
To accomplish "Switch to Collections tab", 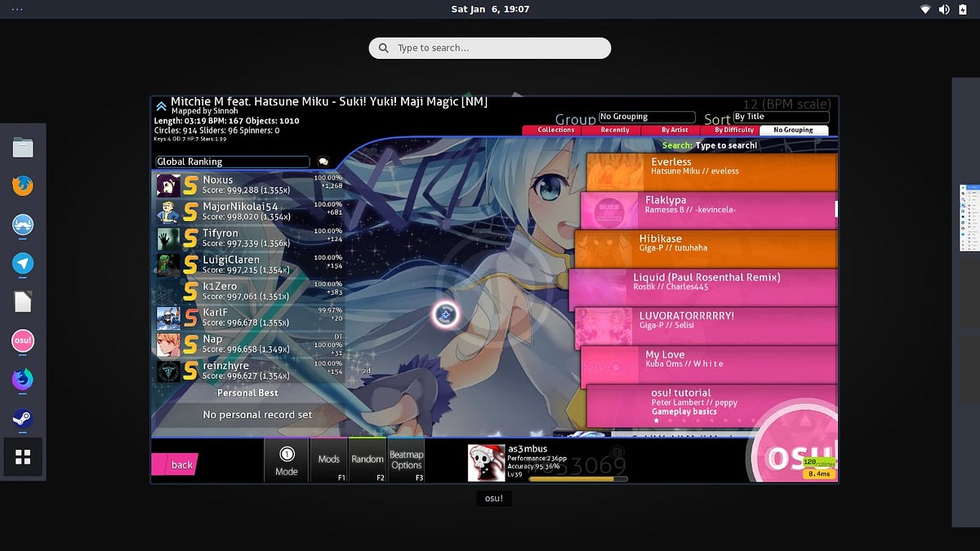I will point(554,130).
